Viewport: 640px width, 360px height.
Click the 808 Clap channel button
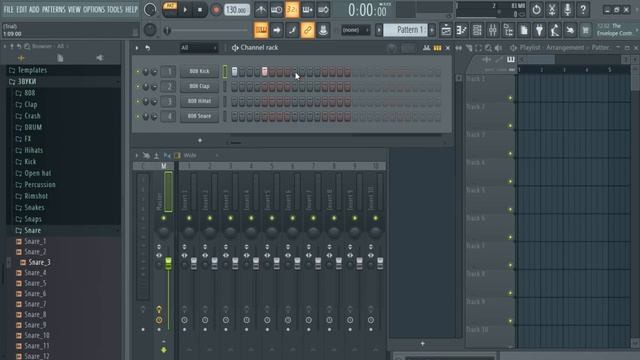pyautogui.click(x=199, y=87)
